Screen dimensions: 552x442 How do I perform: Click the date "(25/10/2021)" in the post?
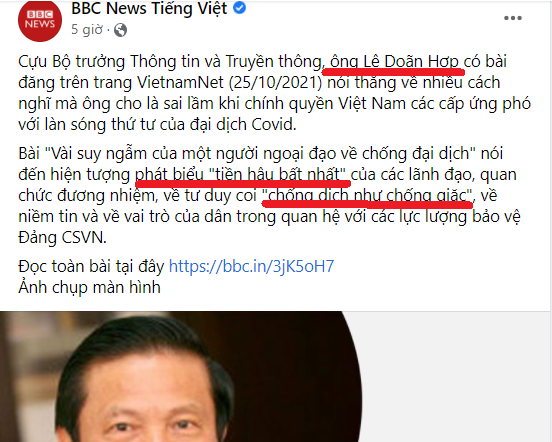point(275,83)
